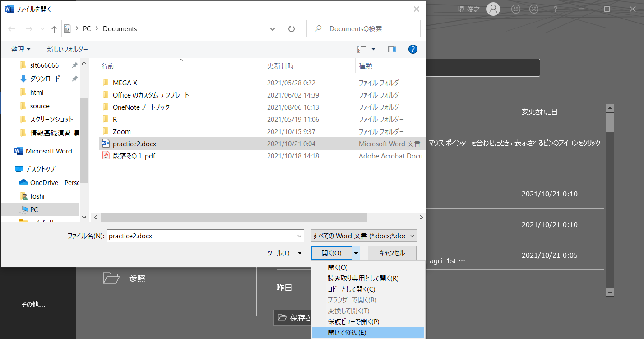Viewport: 644px width, 339px height.
Task: Click the デスクトップ desktop icon in the sidebar
Action: pos(19,169)
